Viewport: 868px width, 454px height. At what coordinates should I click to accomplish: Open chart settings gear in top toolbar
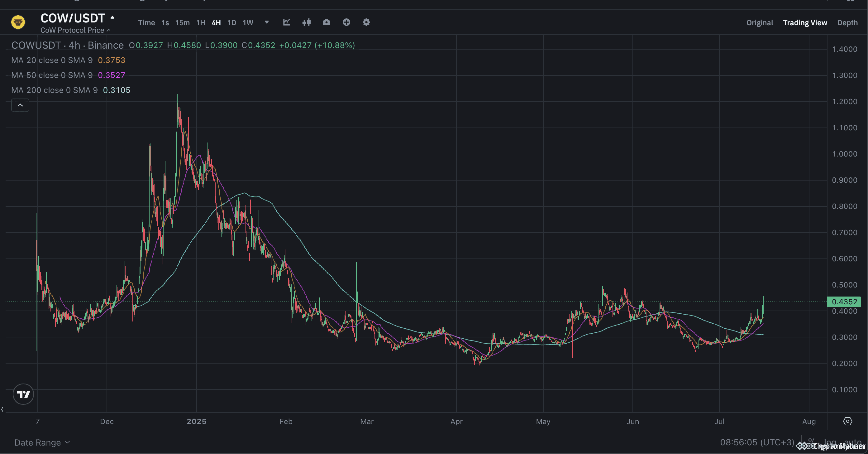tap(366, 22)
